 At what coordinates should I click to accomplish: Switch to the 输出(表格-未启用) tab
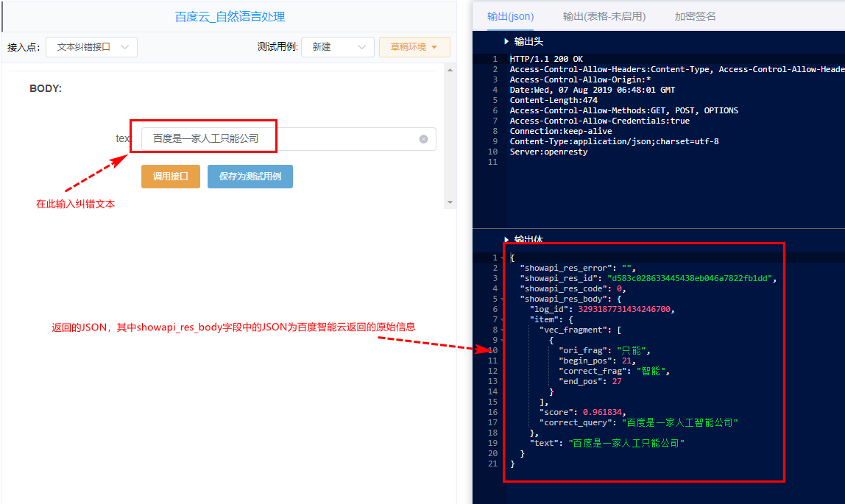[x=604, y=16]
